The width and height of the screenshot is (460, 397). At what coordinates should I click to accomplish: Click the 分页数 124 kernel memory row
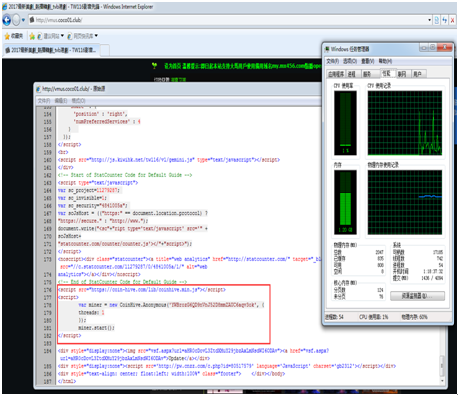[x=358, y=290]
